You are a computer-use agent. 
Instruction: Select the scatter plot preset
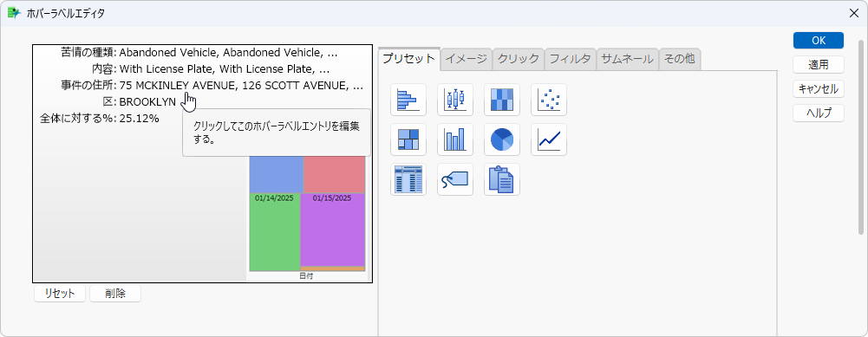click(549, 100)
